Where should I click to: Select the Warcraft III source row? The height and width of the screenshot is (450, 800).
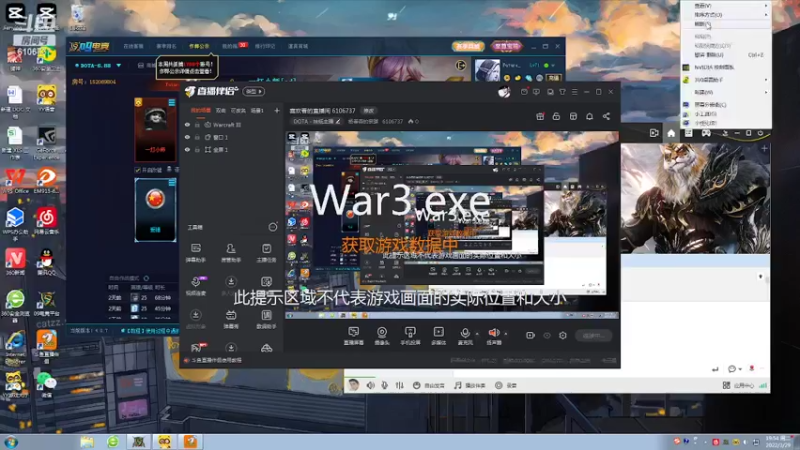[x=232, y=124]
